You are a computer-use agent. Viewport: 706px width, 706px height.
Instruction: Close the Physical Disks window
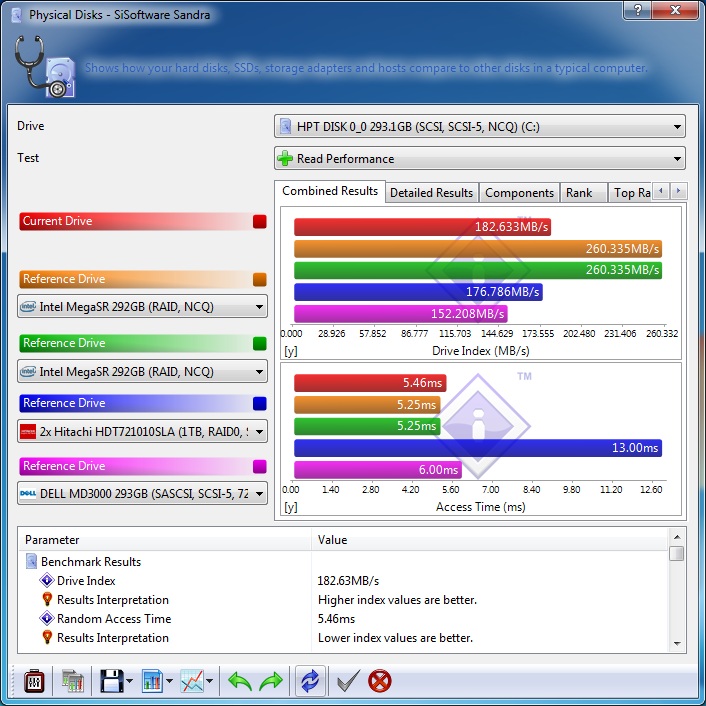pos(674,10)
